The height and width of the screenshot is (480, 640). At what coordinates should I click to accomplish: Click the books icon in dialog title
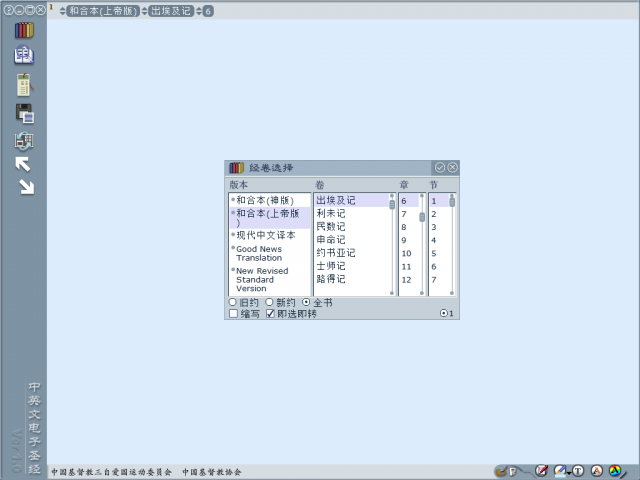pos(236,168)
